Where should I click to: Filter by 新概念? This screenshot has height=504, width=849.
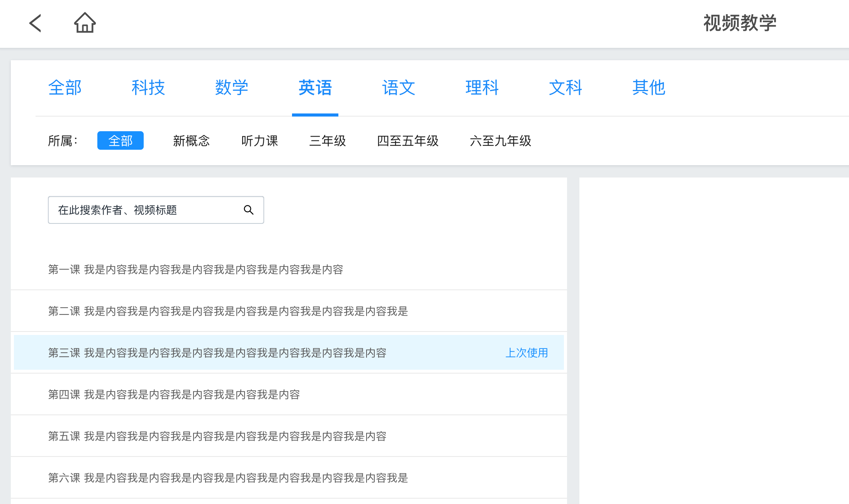tap(191, 141)
